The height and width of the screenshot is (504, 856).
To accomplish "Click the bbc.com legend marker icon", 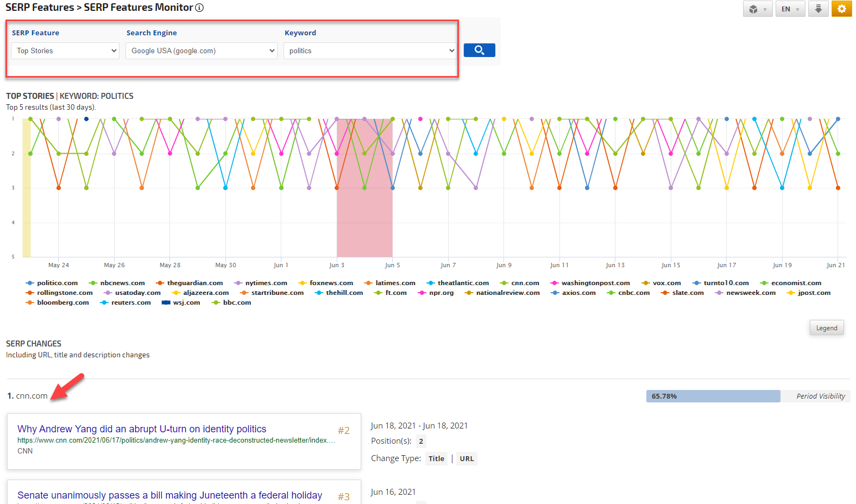I will point(216,303).
